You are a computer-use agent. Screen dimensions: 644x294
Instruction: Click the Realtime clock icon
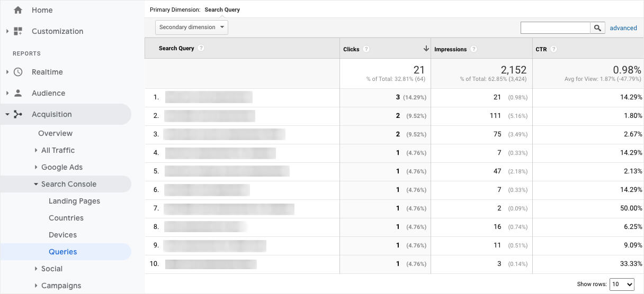click(x=18, y=72)
